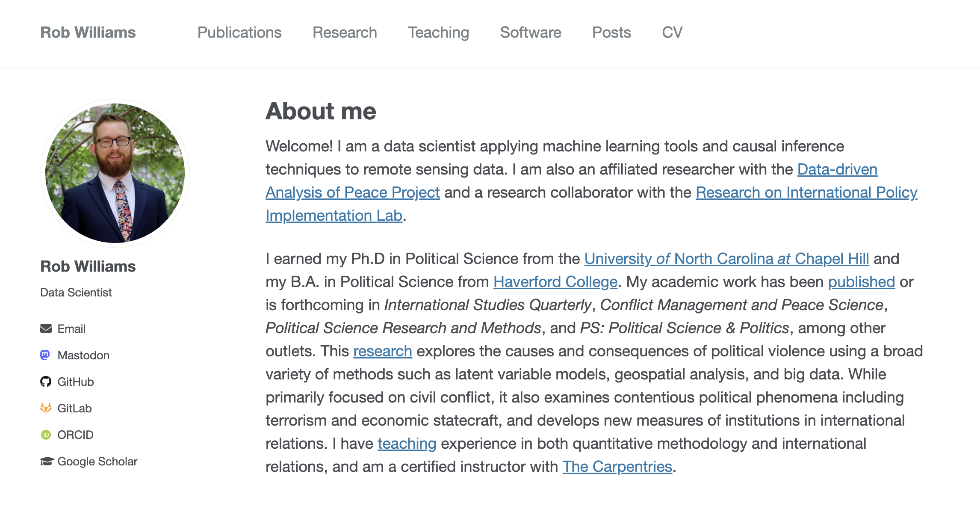Click the Google Scholar graduation cap icon

[47, 461]
